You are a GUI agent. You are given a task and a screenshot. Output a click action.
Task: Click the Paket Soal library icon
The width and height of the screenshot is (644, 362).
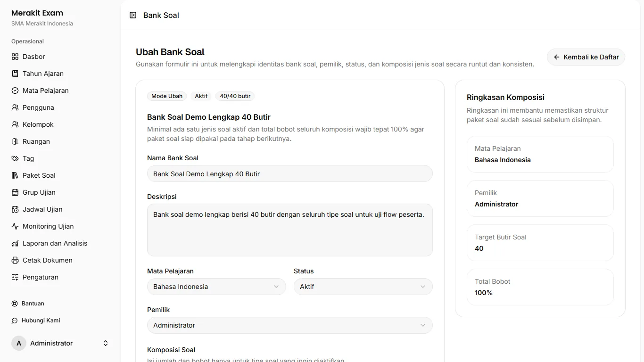click(15, 175)
